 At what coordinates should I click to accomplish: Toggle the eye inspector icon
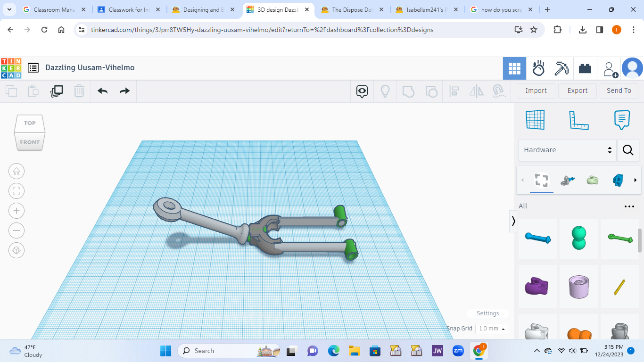coord(362,91)
